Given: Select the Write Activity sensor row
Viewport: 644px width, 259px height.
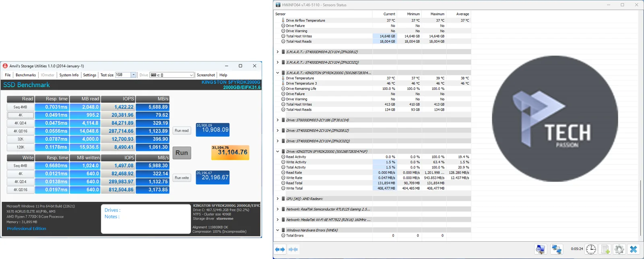Looking at the screenshot, I should [x=372, y=162].
